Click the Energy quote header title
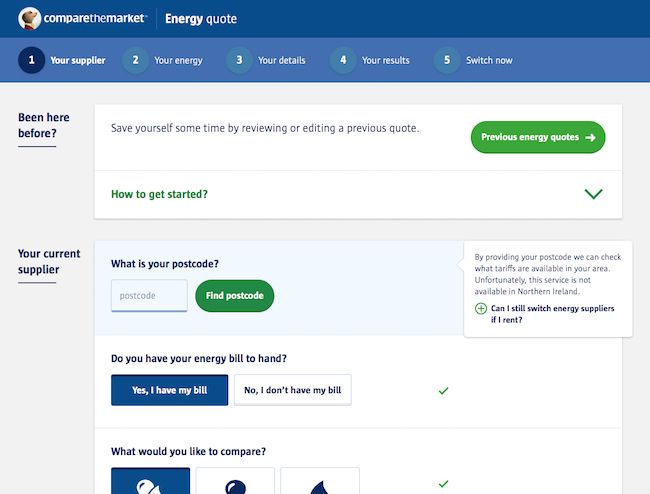 (201, 19)
